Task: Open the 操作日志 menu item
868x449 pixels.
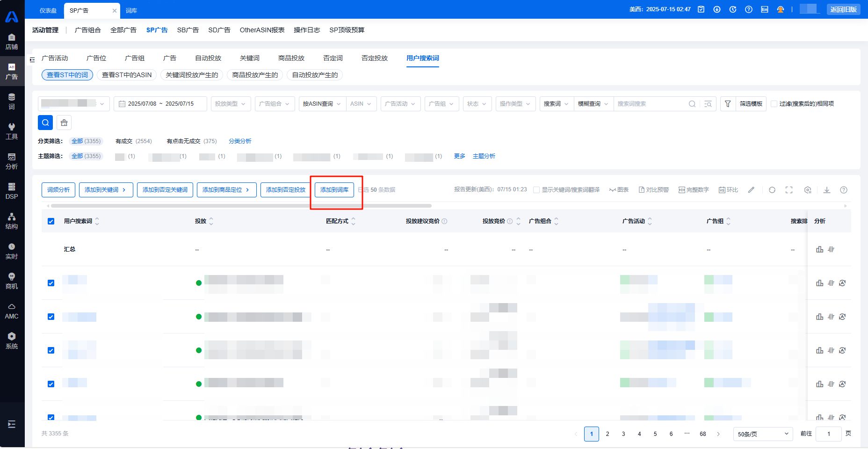Action: point(307,30)
